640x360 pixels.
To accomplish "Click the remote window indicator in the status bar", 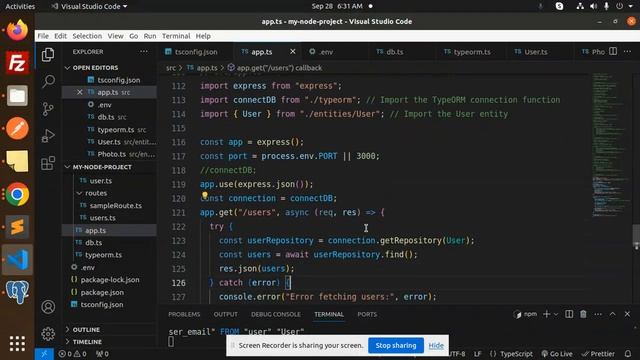I will pyautogui.click(x=44, y=354).
